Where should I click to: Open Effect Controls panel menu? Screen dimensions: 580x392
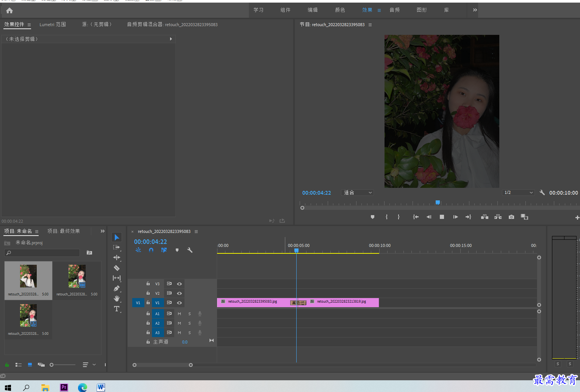click(29, 25)
